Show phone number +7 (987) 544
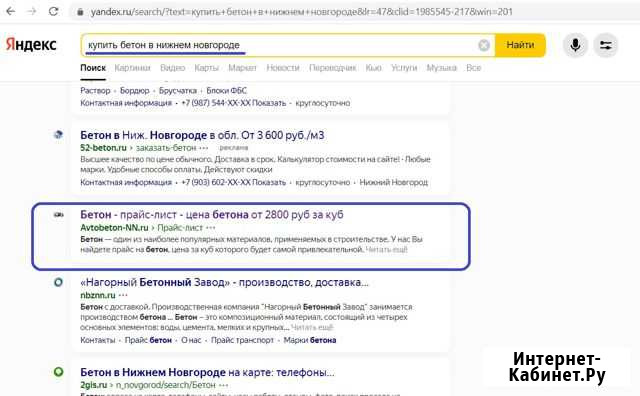640x396 pixels. (x=233, y=103)
